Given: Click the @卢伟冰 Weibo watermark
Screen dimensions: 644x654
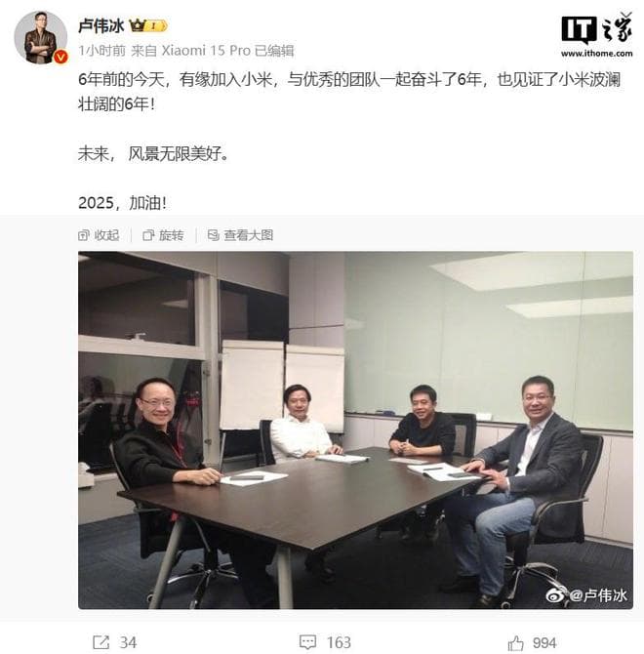Looking at the screenshot, I should 586,594.
